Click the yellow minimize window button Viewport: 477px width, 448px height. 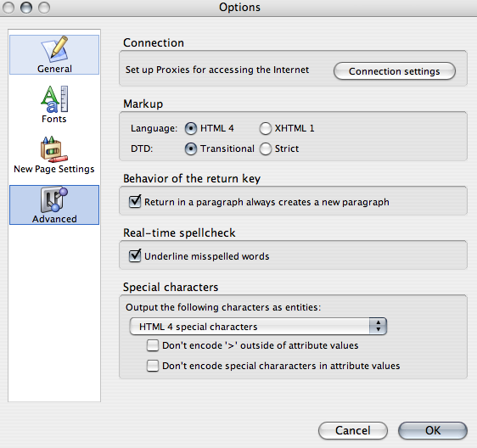(26, 8)
